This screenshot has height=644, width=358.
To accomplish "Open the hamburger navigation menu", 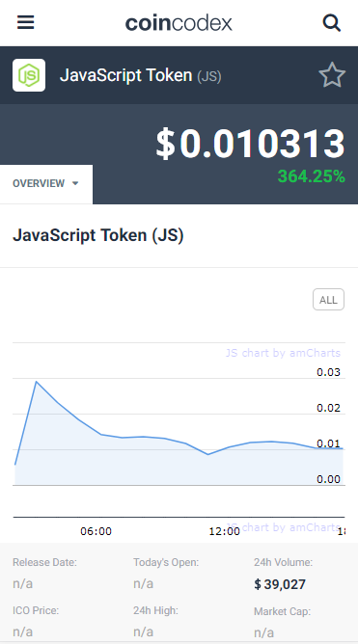I will (25, 22).
